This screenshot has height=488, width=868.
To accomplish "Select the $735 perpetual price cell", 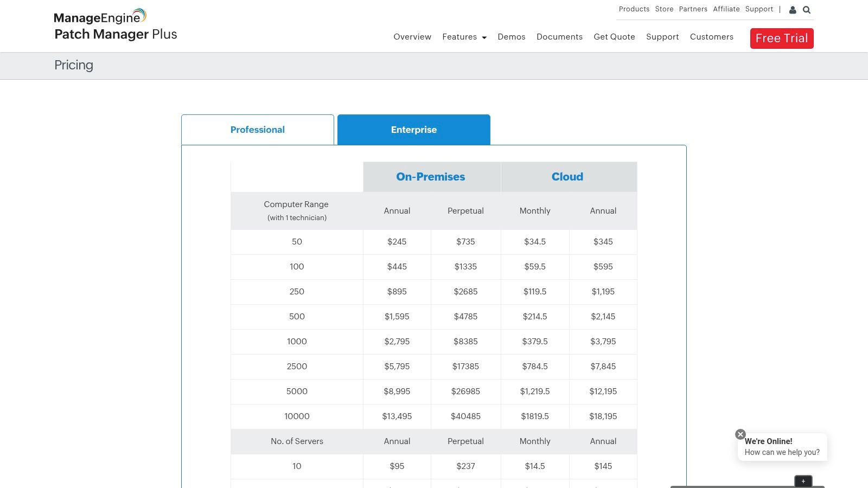I will [x=465, y=242].
